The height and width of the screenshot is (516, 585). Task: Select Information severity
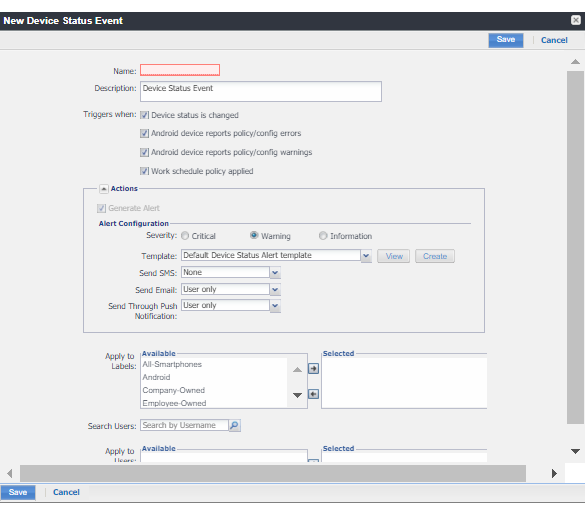[x=323, y=235]
